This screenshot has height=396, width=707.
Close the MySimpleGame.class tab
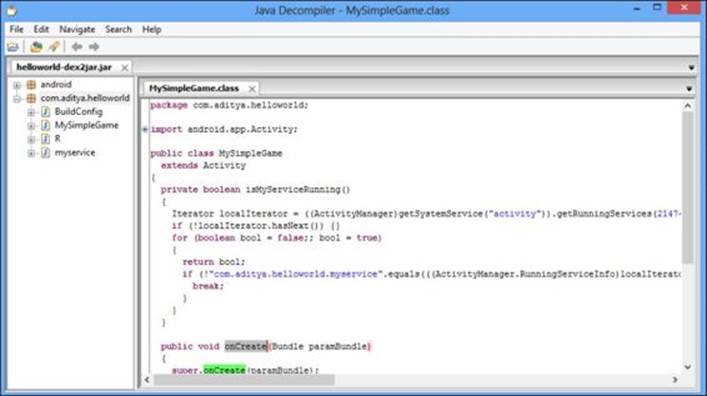tap(252, 89)
